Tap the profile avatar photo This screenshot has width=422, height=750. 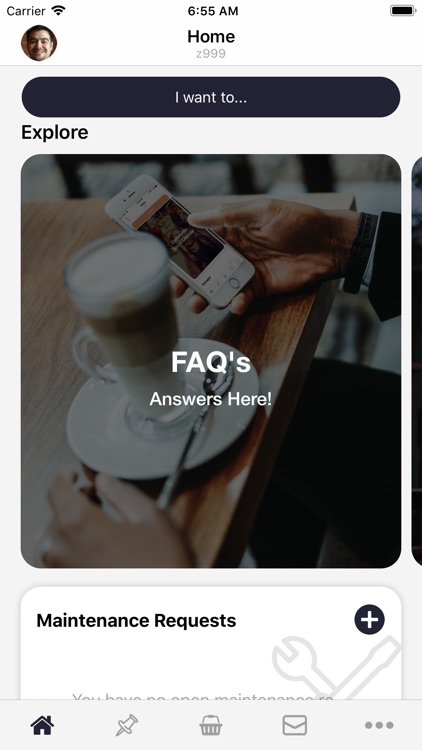(39, 43)
